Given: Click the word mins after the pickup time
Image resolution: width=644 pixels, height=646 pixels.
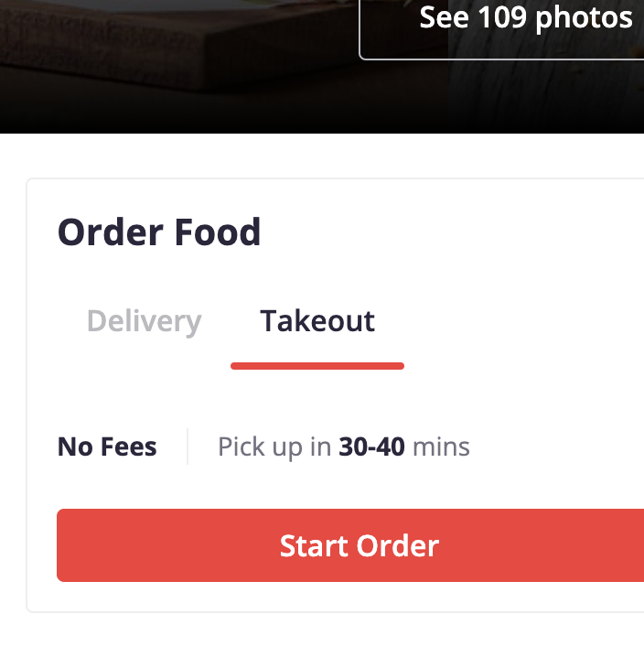Looking at the screenshot, I should pos(441,447).
